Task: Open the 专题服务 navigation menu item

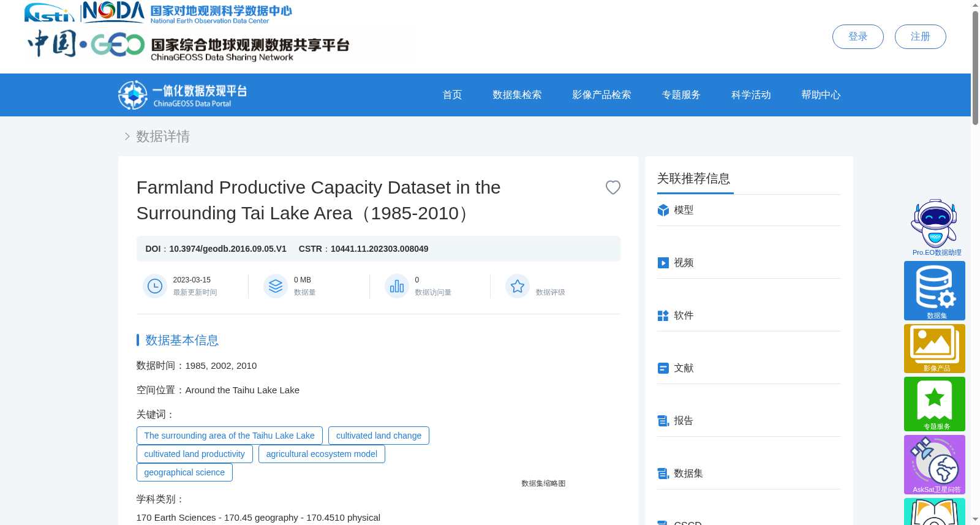Action: click(x=681, y=95)
